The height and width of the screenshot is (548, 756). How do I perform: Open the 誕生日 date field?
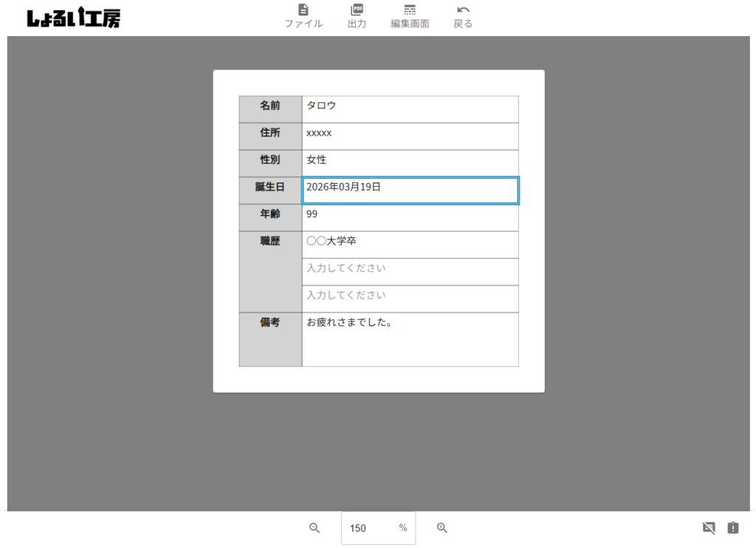point(410,191)
